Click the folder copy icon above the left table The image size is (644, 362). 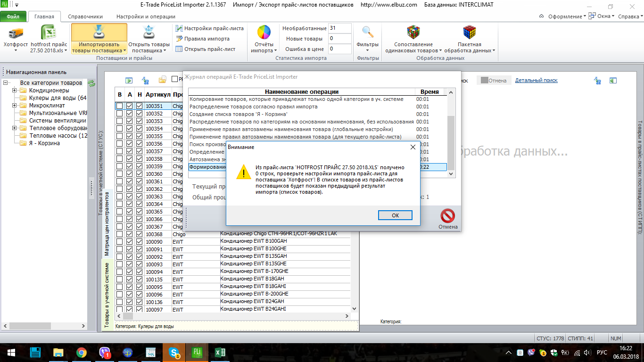point(163,79)
